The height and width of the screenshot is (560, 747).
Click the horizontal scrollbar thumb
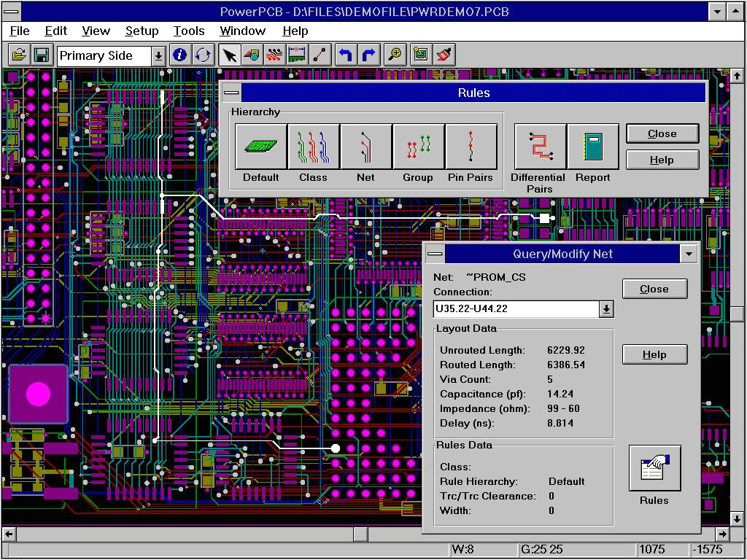click(360, 534)
